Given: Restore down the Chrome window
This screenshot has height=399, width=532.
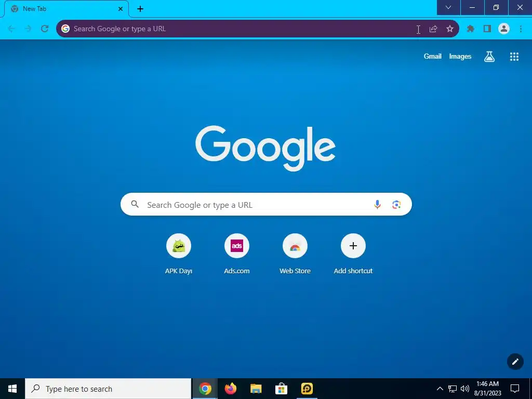Looking at the screenshot, I should pyautogui.click(x=496, y=7).
